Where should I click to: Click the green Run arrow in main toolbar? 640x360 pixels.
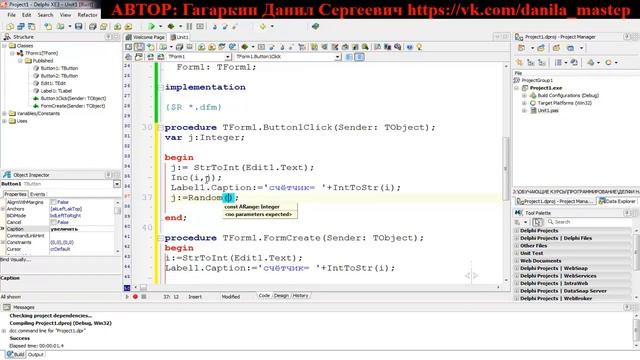(151, 27)
